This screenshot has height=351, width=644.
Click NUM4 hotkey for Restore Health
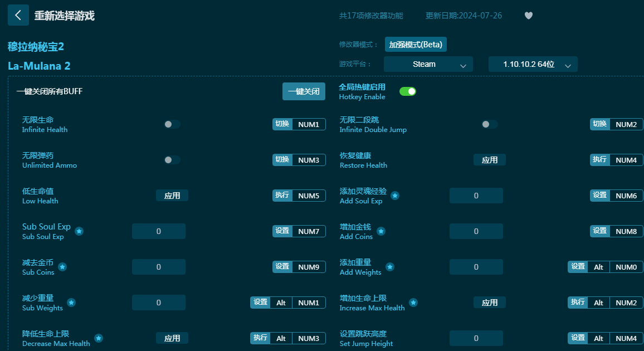pos(626,160)
